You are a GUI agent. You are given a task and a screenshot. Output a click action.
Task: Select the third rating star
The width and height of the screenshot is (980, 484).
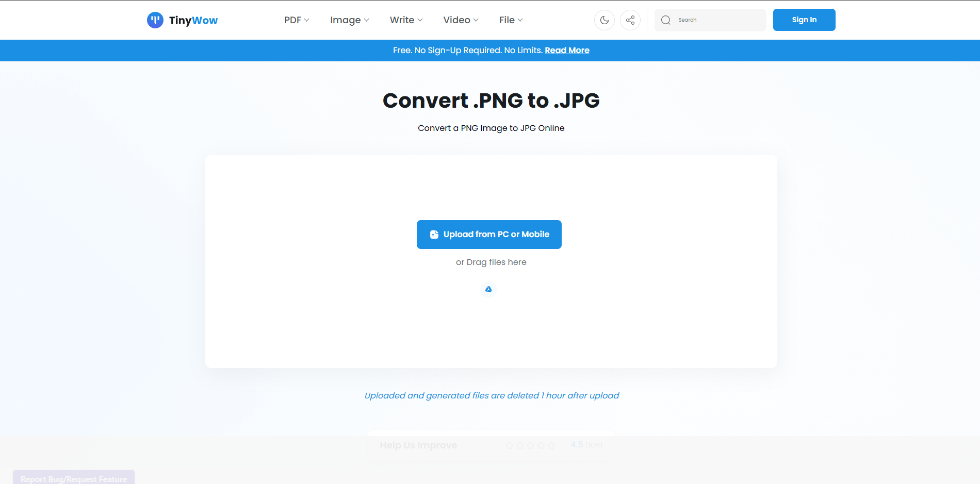click(530, 445)
